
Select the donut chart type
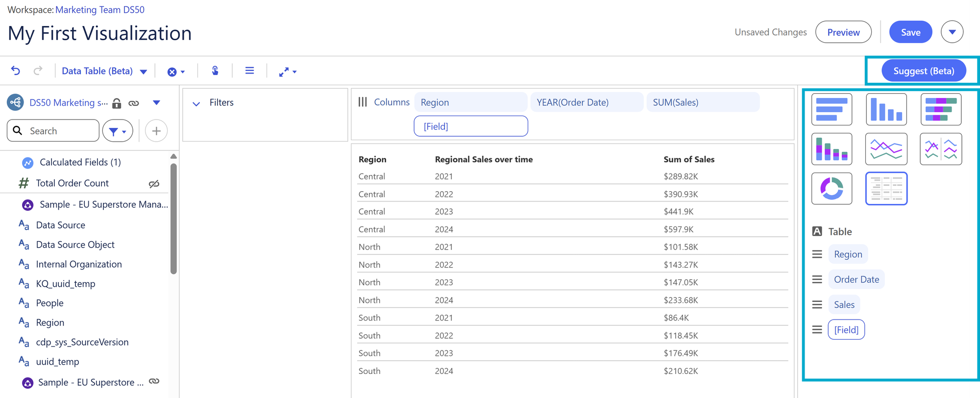832,188
